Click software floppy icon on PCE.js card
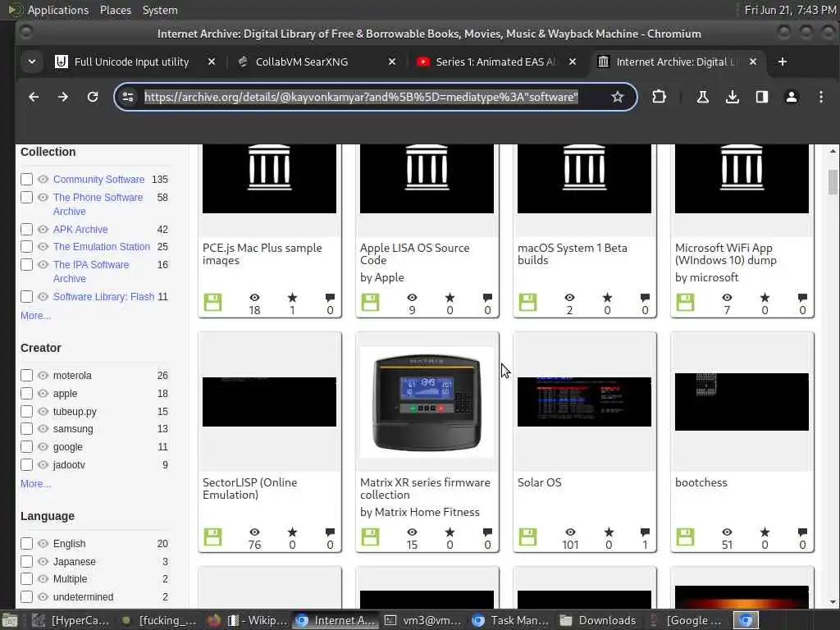840x630 pixels. 212,302
